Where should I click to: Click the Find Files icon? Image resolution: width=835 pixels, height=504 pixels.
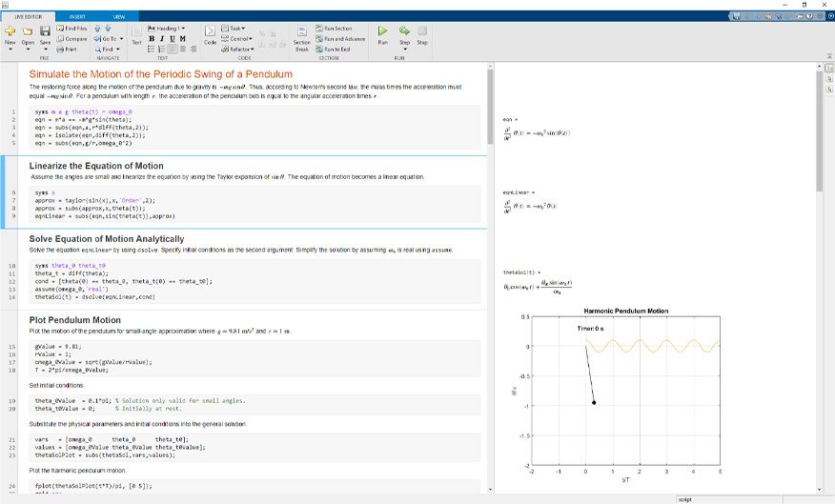[72, 29]
